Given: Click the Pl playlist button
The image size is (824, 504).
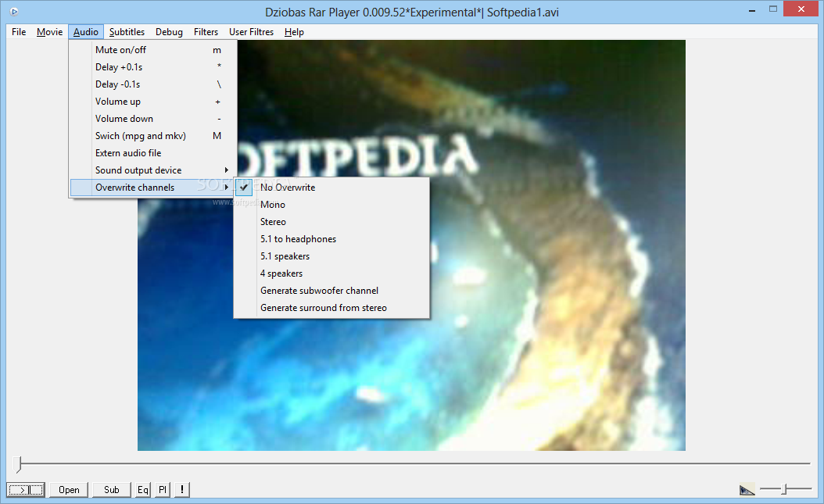Looking at the screenshot, I should [163, 490].
